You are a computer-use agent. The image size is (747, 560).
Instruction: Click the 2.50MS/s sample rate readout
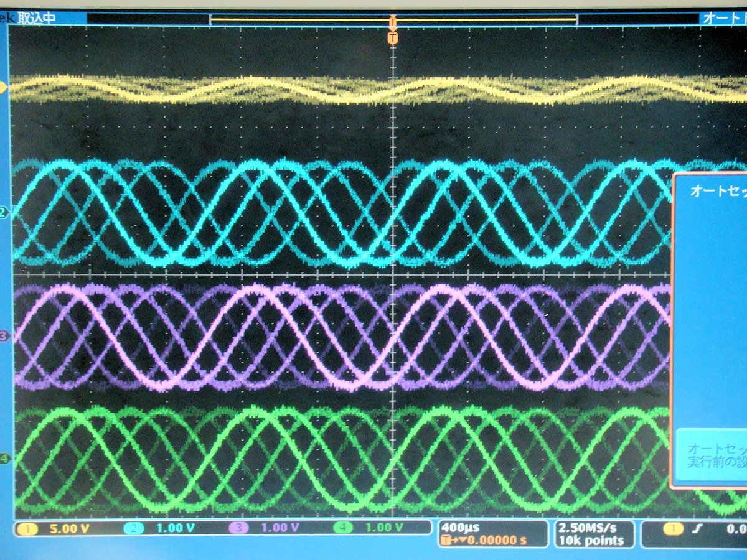click(589, 528)
